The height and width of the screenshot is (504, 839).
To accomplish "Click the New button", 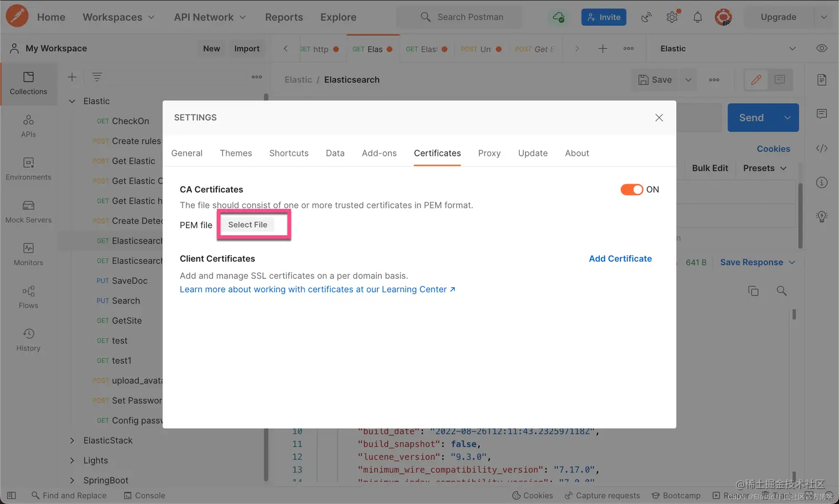I will (211, 49).
